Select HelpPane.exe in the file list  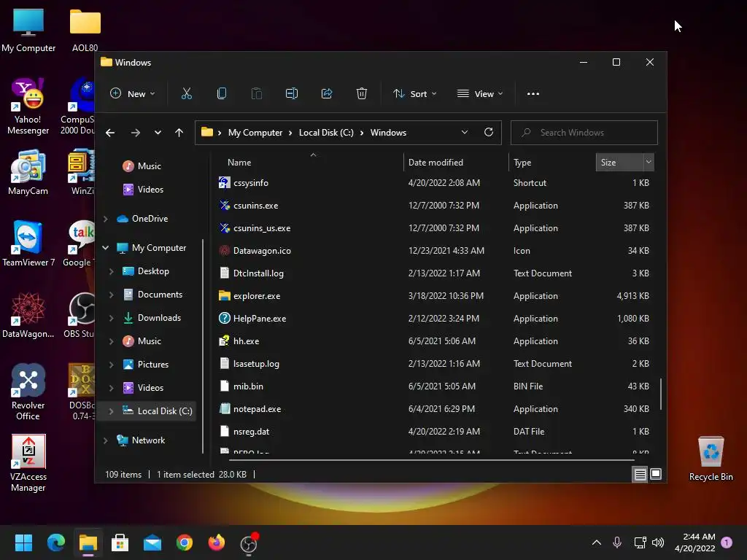coord(260,319)
